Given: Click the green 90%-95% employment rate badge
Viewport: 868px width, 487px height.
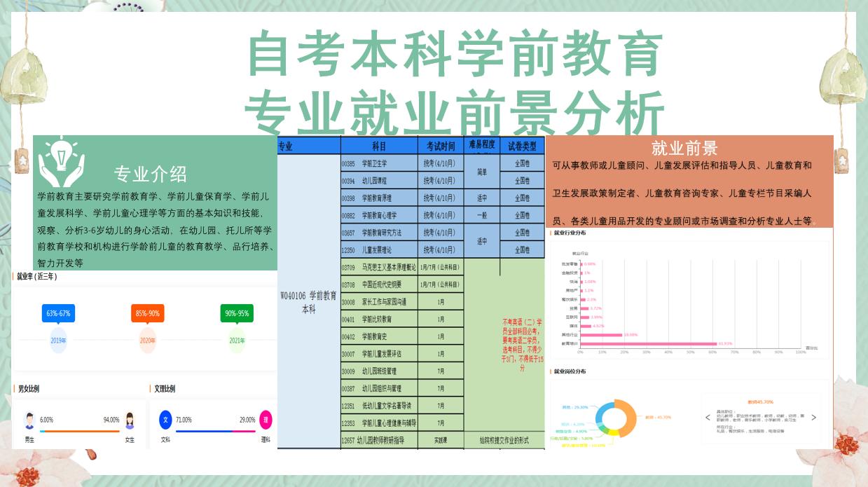Looking at the screenshot, I should (237, 314).
